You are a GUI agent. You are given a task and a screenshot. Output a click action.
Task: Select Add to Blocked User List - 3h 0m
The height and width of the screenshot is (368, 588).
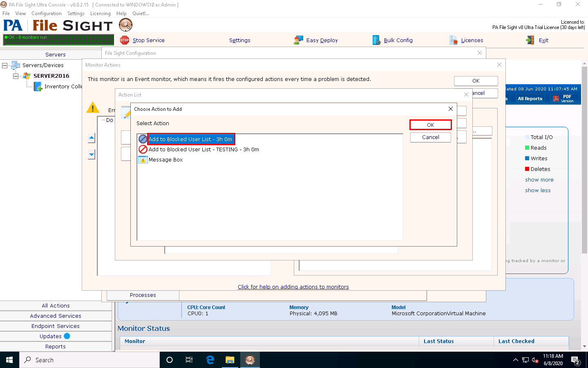click(190, 139)
